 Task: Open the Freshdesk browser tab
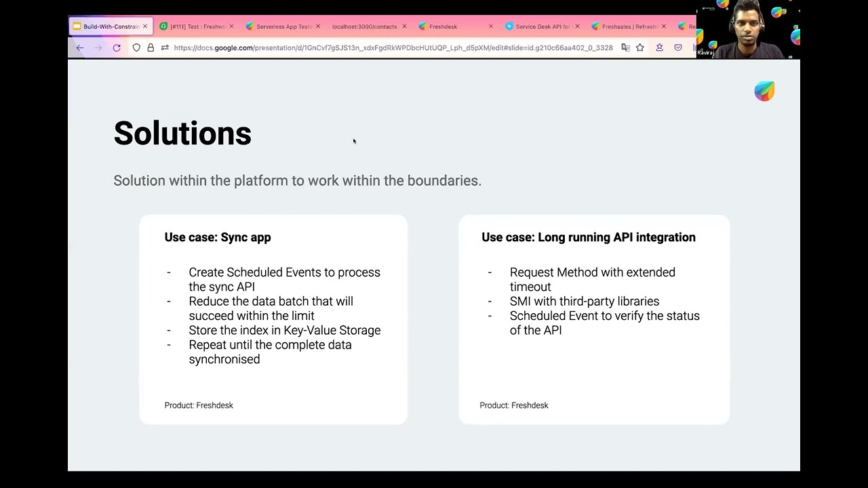pyautogui.click(x=456, y=26)
